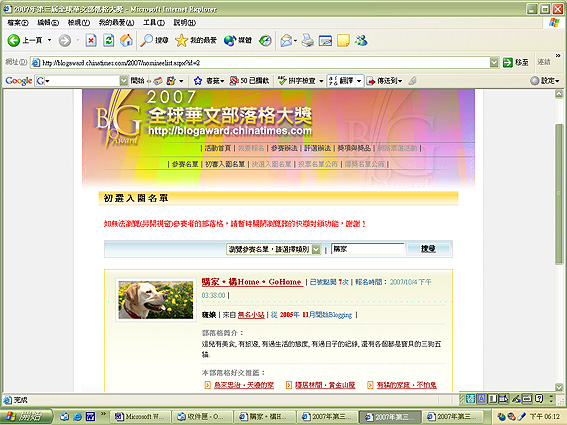Image resolution: width=567 pixels, height=425 pixels.
Task: Open the 購家 Home GoHome blog link
Action: point(252,282)
